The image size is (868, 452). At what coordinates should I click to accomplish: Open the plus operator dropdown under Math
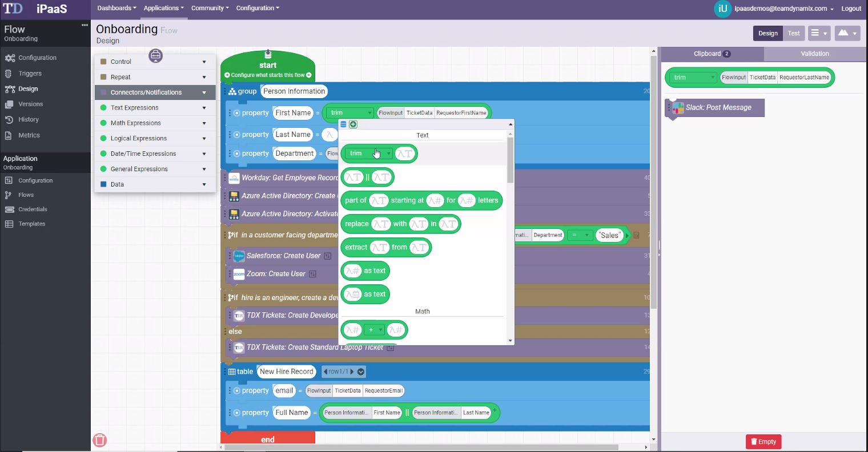[x=375, y=330]
